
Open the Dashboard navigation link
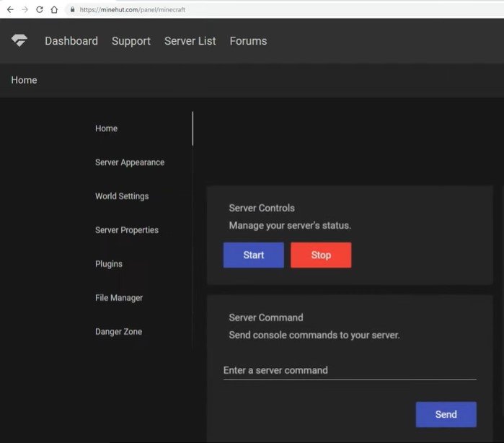tap(71, 41)
